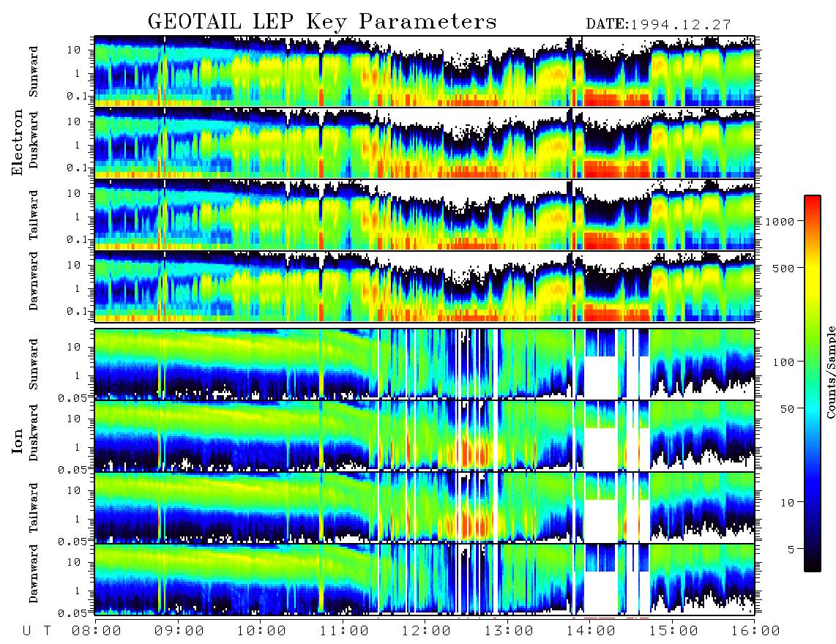836x644 pixels.
Task: Select the Electron "Sunward" panel label
Action: [x=34, y=72]
